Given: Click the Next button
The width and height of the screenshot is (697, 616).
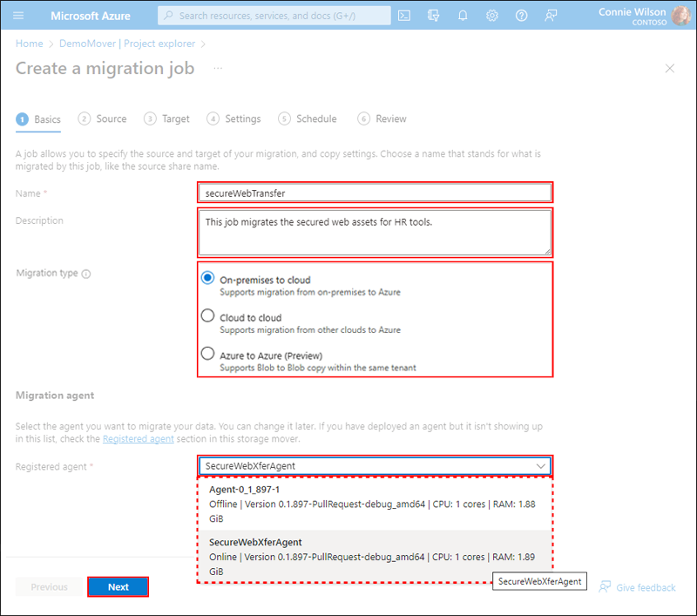Looking at the screenshot, I should coord(118,586).
